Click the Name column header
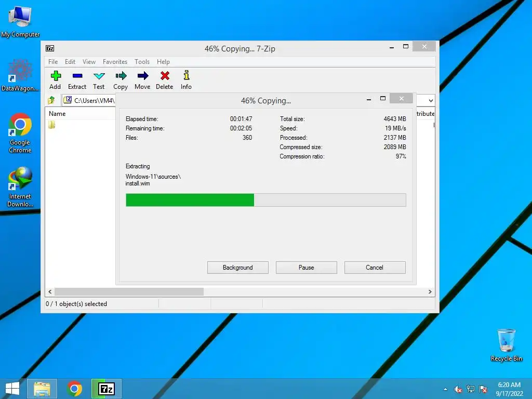 (57, 114)
